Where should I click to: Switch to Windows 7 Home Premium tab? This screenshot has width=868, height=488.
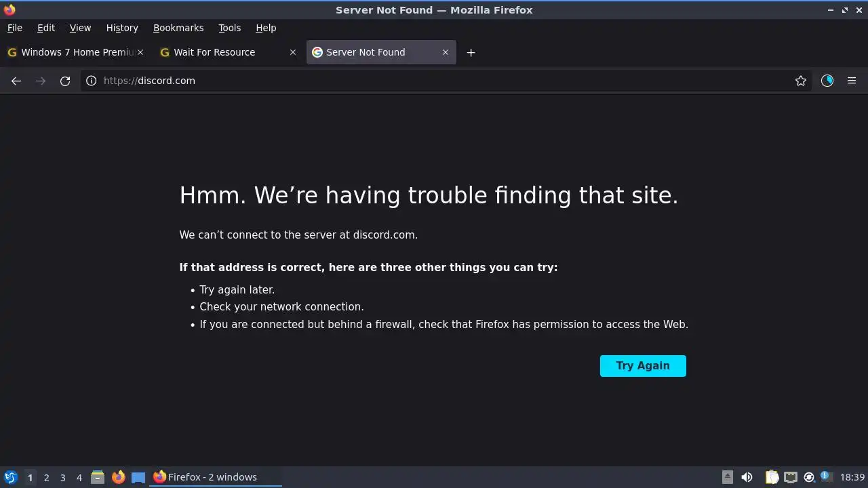(75, 52)
